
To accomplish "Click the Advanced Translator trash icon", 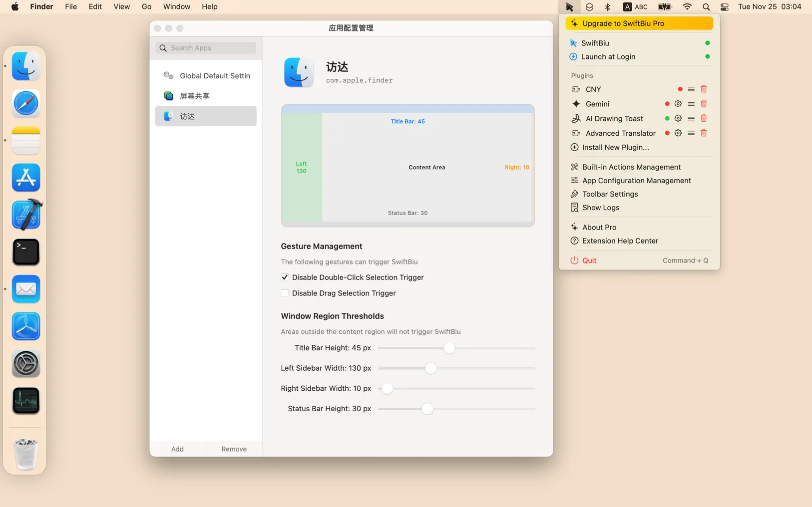I will click(x=704, y=133).
